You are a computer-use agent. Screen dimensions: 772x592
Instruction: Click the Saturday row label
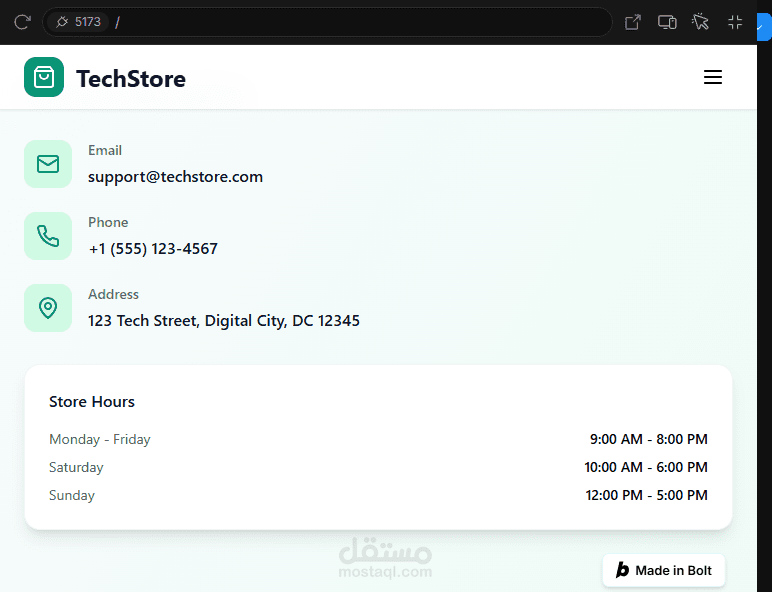(x=76, y=467)
